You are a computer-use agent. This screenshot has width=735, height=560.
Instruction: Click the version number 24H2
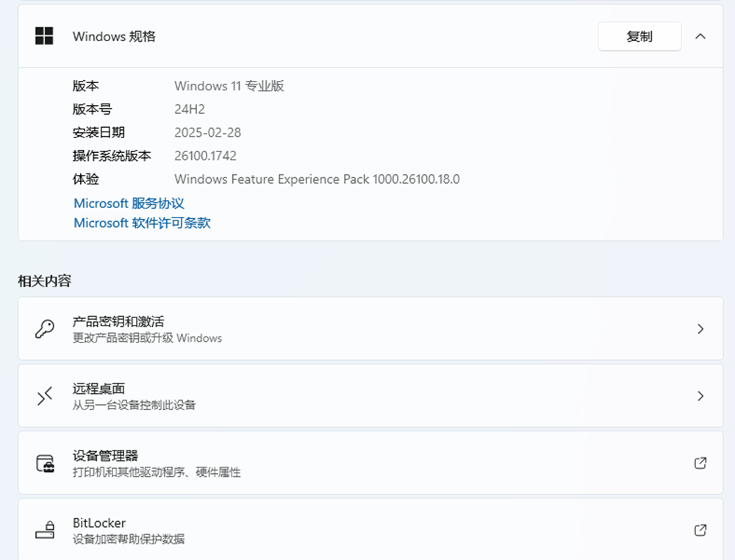click(190, 110)
